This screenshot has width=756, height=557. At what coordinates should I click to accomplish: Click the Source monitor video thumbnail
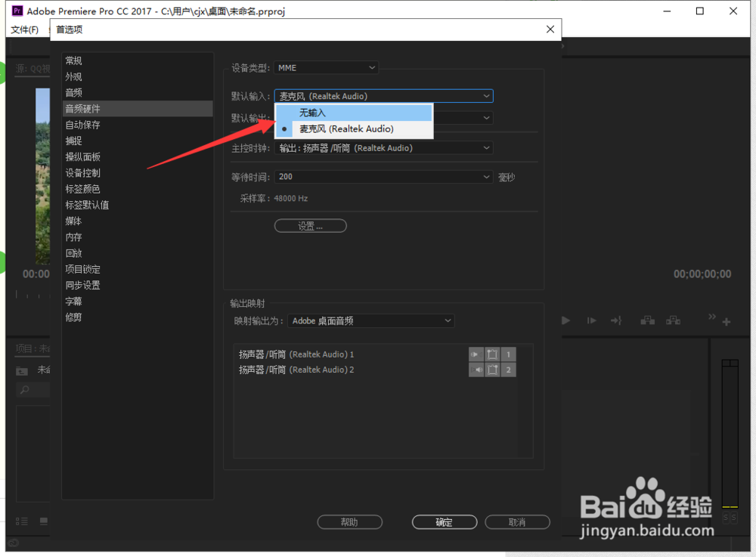42,176
